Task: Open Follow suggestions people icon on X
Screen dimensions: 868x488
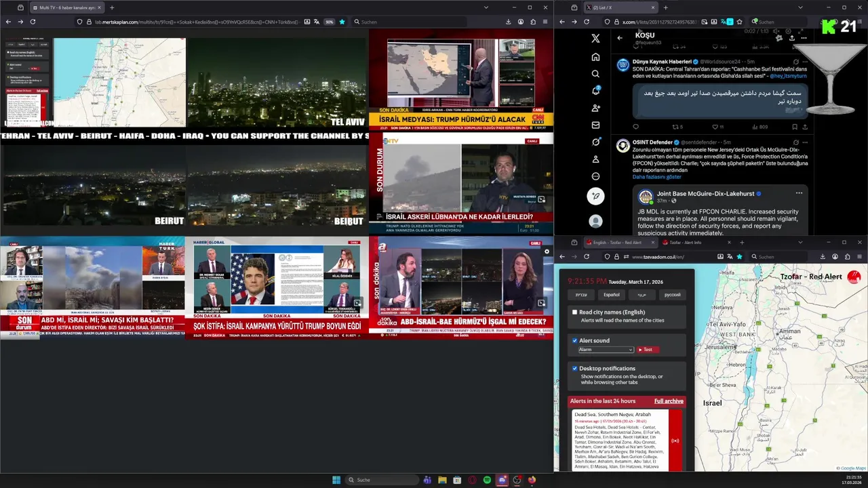Action: click(x=595, y=108)
